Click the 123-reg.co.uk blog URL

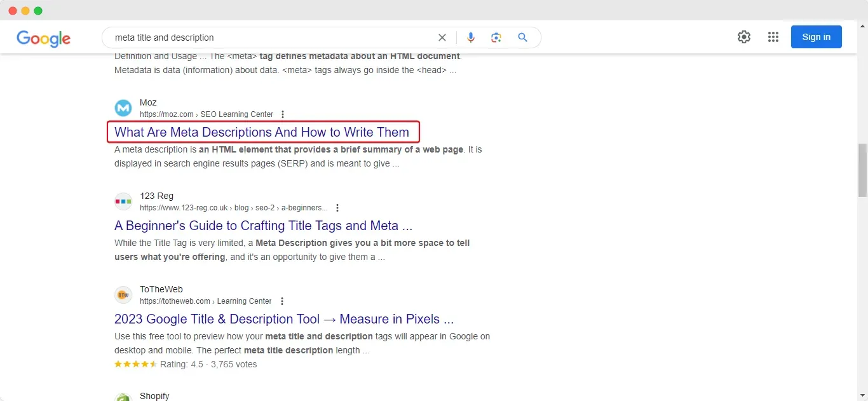click(x=234, y=208)
